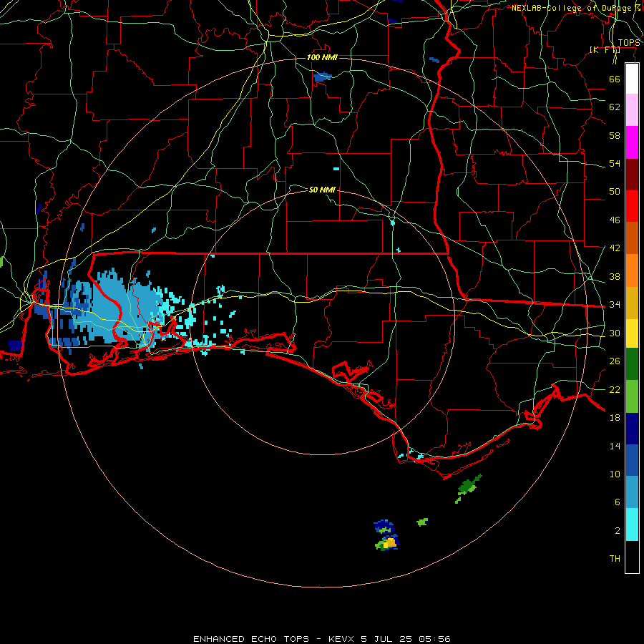This screenshot has width=644, height=644.
Task: Click legend value 42
Action: pyautogui.click(x=615, y=248)
